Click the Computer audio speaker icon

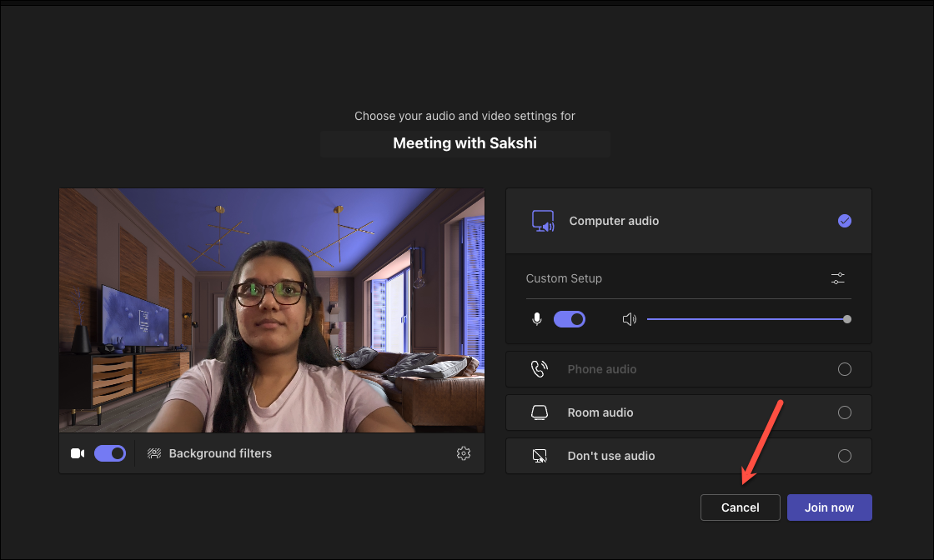(543, 221)
